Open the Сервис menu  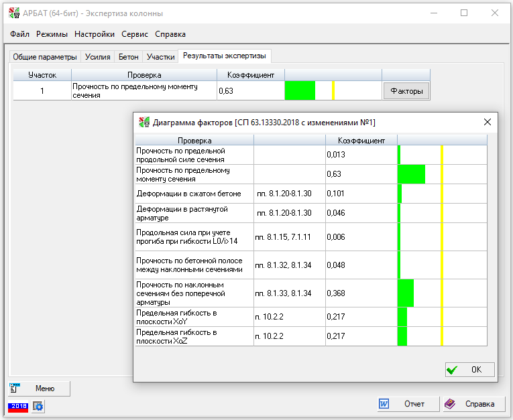[x=135, y=34]
